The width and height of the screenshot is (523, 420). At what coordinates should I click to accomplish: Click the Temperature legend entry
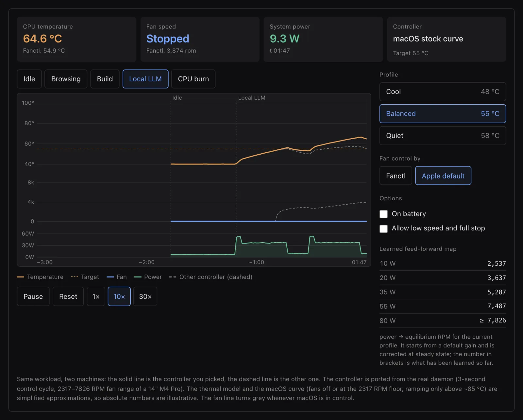click(x=40, y=277)
